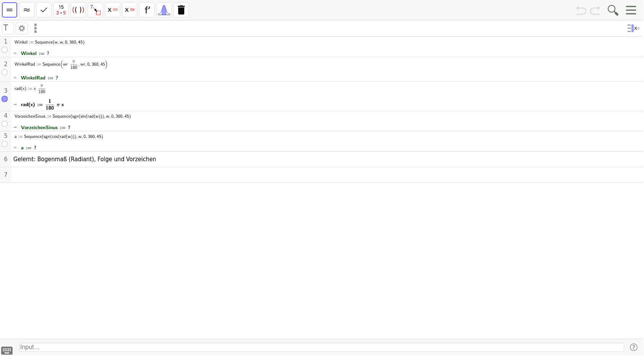Click output 'WinkelRad := ?'

[x=40, y=78]
